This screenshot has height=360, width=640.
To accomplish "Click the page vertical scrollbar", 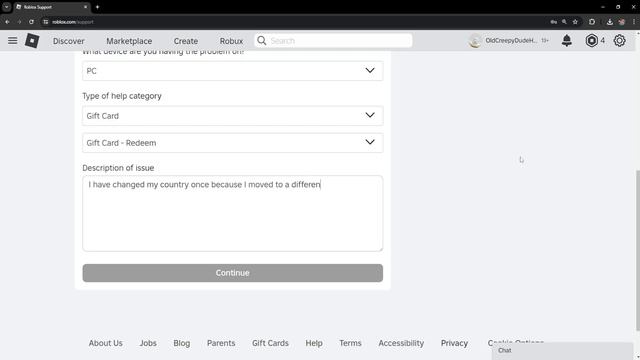I will coord(638,250).
